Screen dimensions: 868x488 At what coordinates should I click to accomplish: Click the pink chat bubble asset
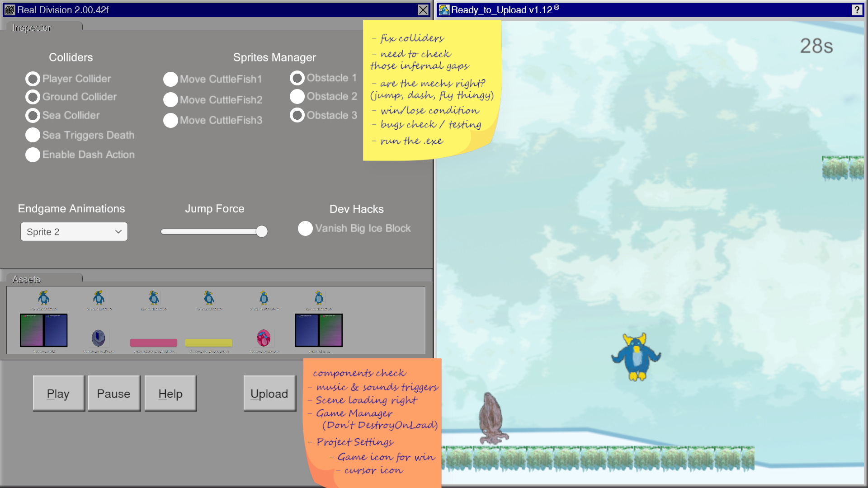pyautogui.click(x=154, y=343)
